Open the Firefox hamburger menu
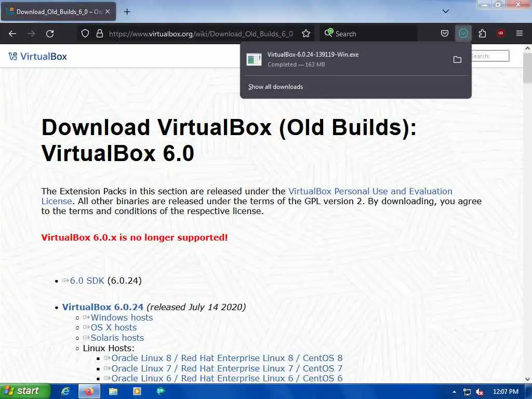Screen dimensions: 532x399 tap(519, 33)
